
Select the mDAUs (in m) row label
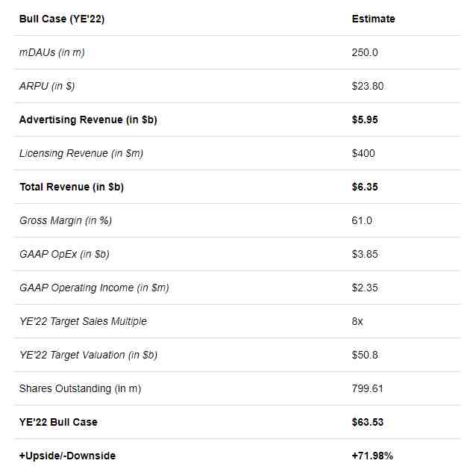(x=51, y=52)
